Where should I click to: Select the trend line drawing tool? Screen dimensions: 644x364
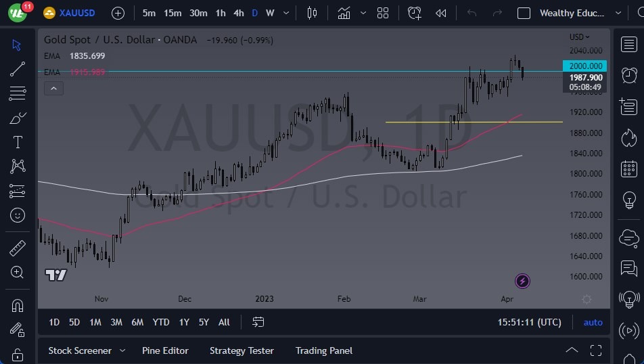(x=17, y=69)
